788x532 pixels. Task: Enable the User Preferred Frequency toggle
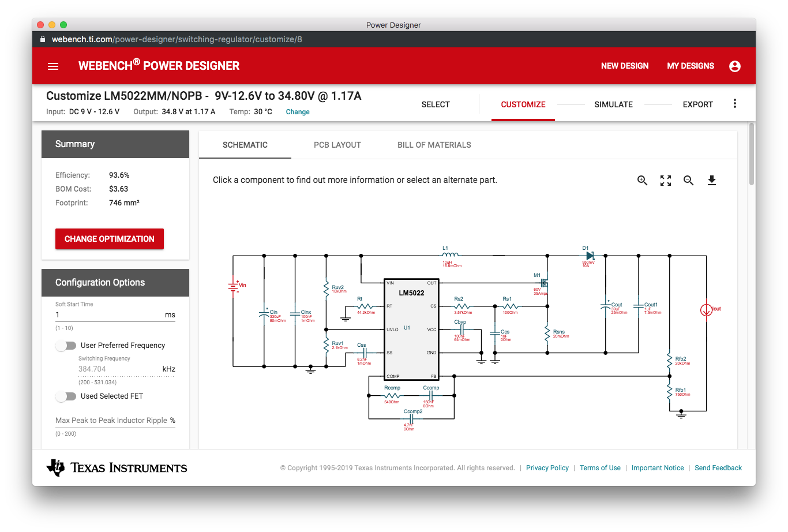click(x=66, y=346)
